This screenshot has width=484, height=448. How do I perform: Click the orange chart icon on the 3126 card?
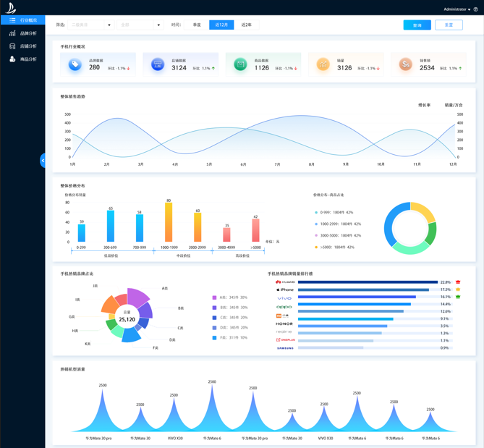[323, 64]
